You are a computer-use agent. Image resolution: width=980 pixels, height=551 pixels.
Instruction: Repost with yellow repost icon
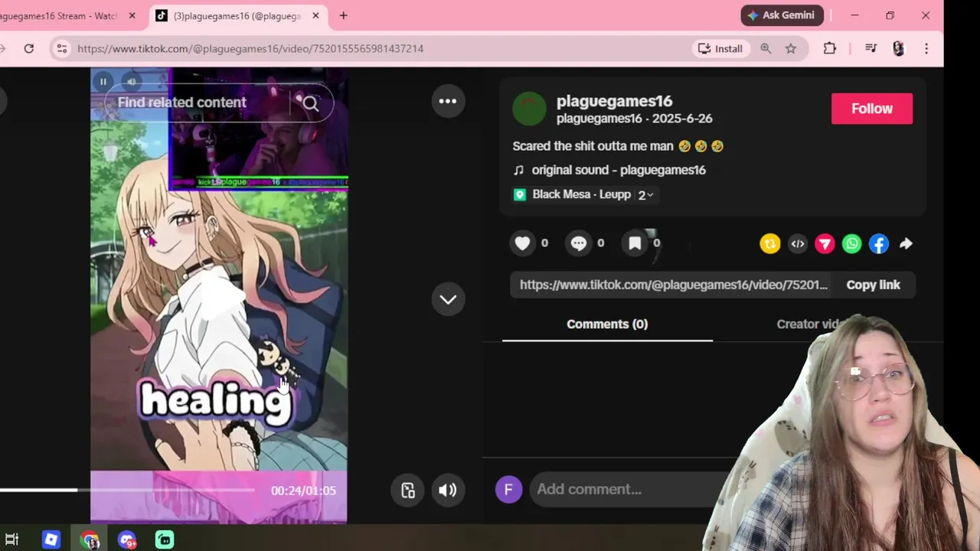[770, 243]
